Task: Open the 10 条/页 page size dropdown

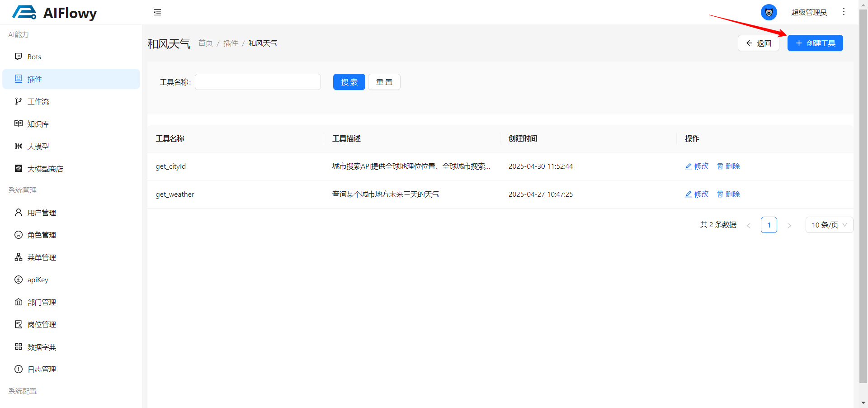Action: point(829,225)
